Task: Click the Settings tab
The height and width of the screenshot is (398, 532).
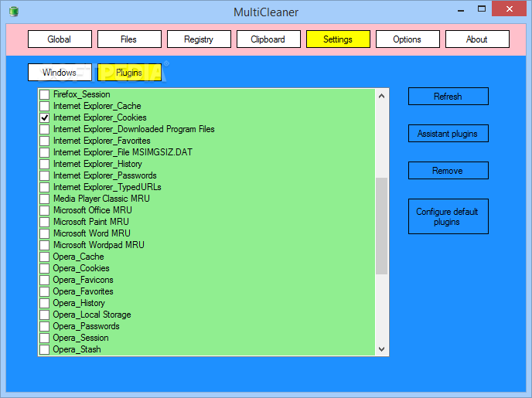Action: pos(338,39)
